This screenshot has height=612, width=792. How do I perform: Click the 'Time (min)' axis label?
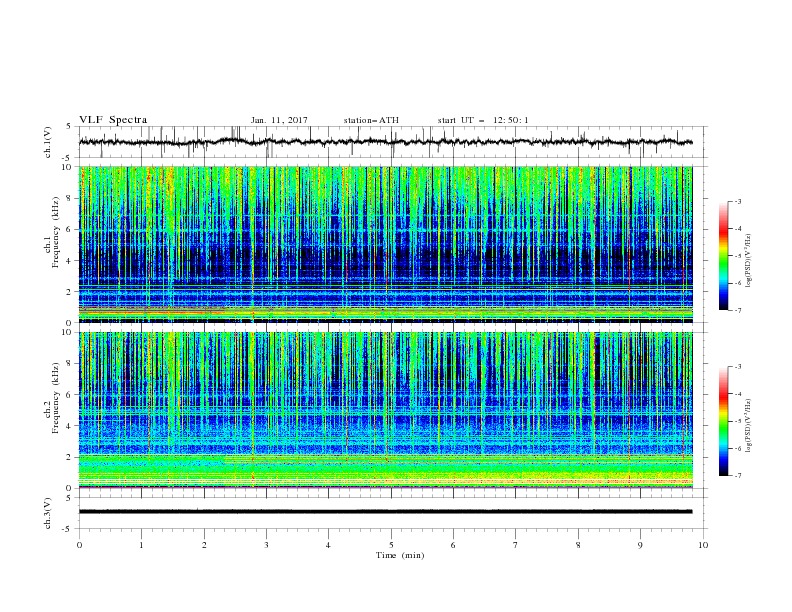[400, 555]
